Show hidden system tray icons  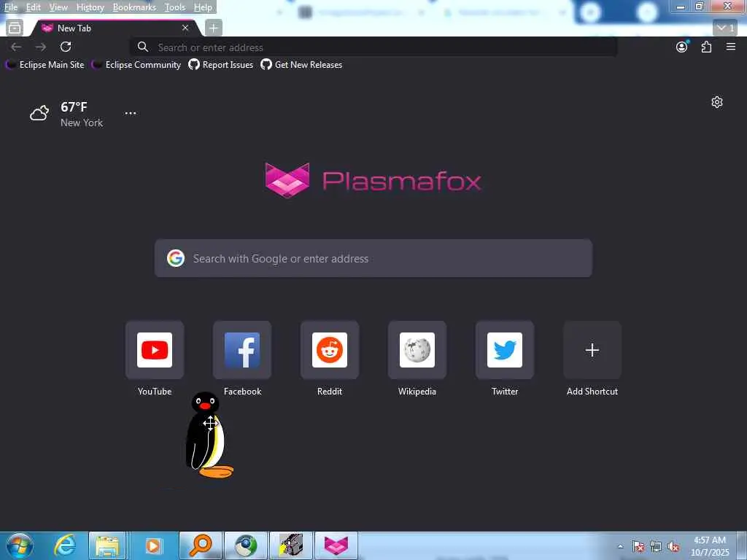[620, 547]
